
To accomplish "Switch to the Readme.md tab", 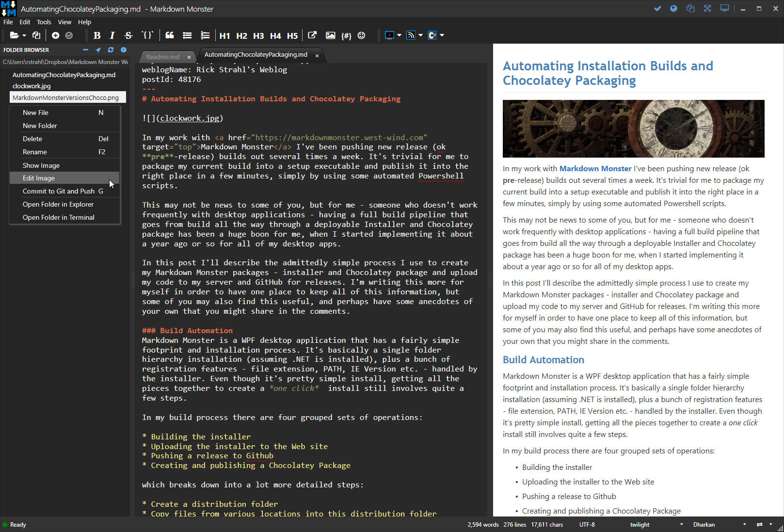I will coord(163,57).
